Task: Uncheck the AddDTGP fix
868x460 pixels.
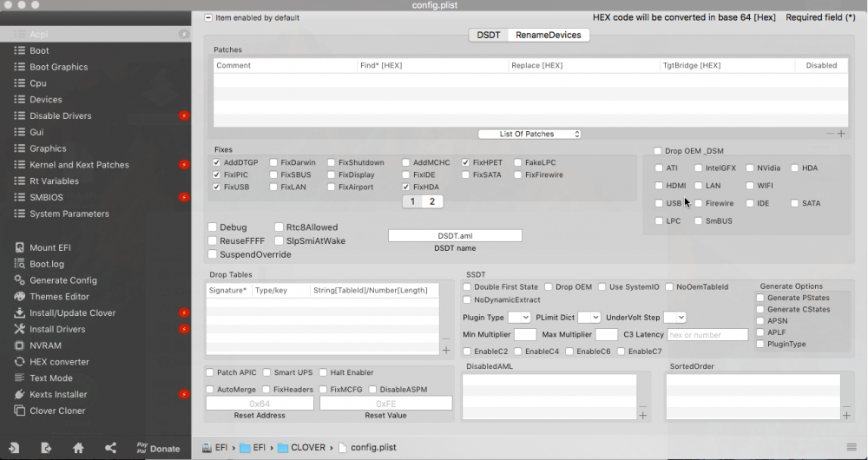Action: coord(216,163)
